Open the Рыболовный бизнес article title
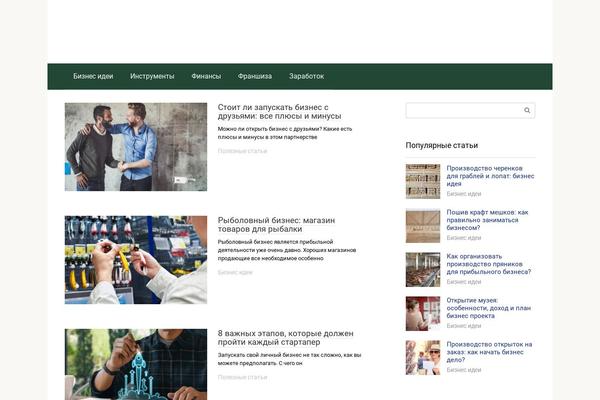 [276, 224]
